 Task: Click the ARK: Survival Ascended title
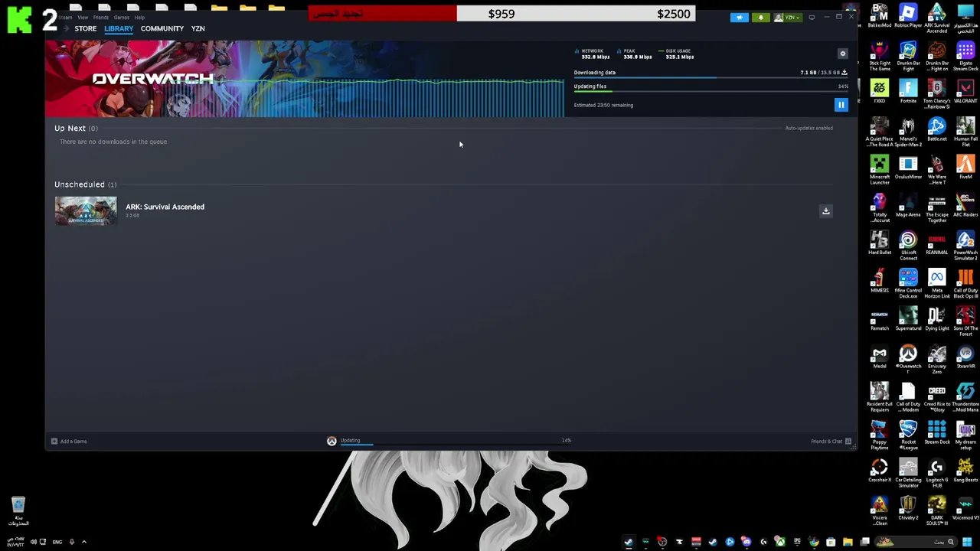tap(165, 207)
